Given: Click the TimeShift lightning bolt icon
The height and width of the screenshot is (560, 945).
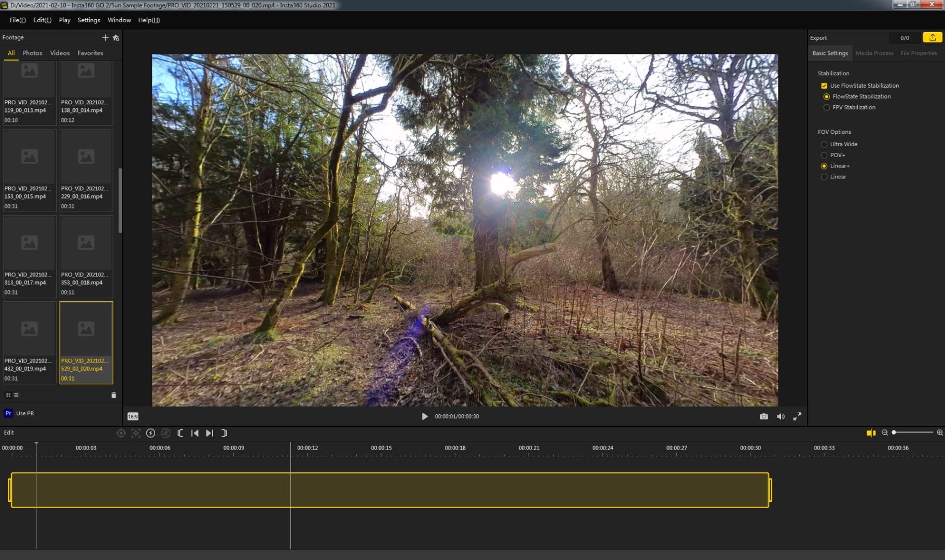Looking at the screenshot, I should coord(150,433).
